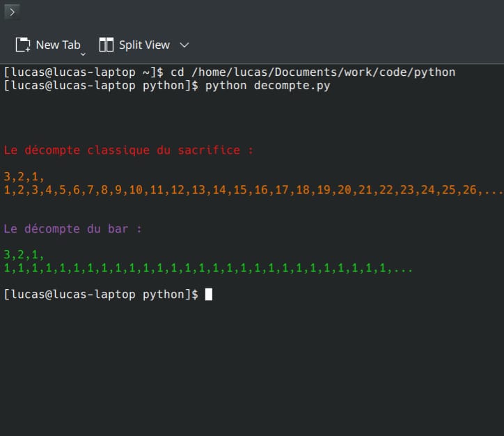This screenshot has height=436, width=504.
Task: Click the green '3,2,1,' countdown line
Action: [24, 254]
